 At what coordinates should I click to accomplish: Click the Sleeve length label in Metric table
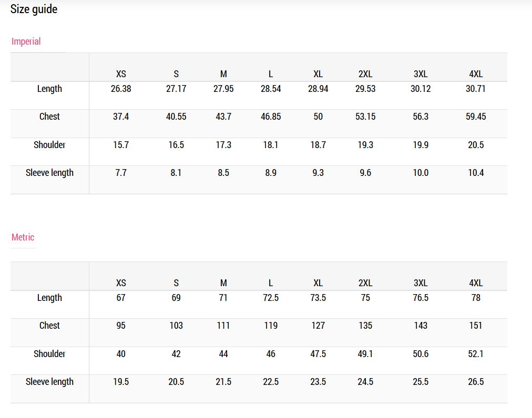(x=49, y=382)
